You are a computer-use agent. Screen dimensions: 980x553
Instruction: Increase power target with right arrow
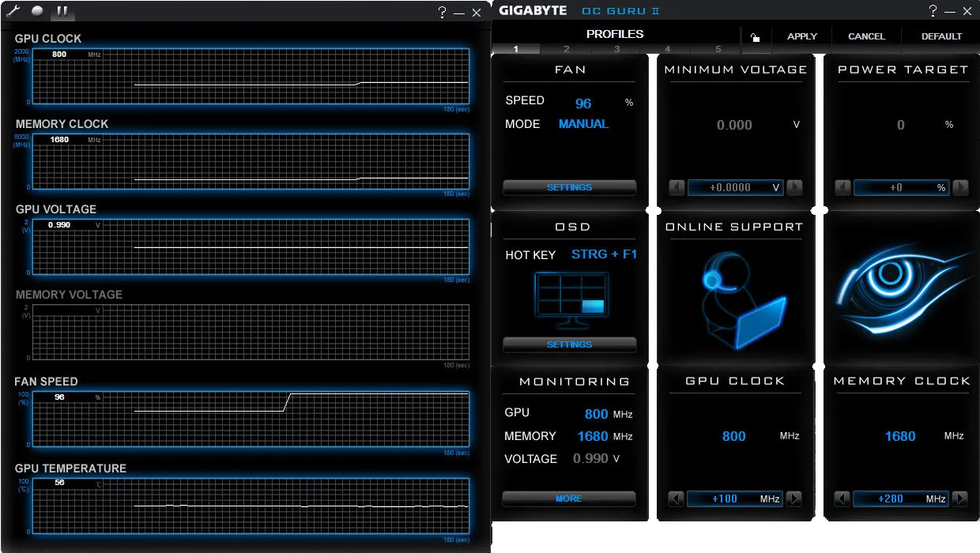pyautogui.click(x=960, y=187)
